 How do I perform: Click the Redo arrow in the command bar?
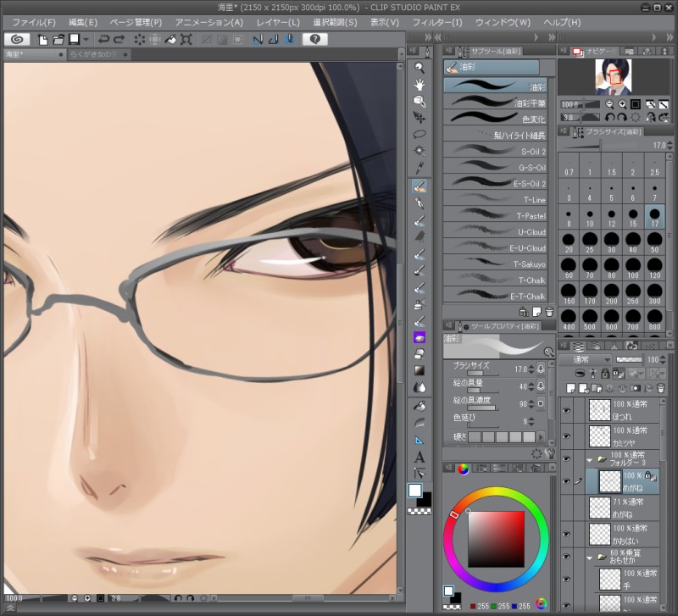[119, 39]
